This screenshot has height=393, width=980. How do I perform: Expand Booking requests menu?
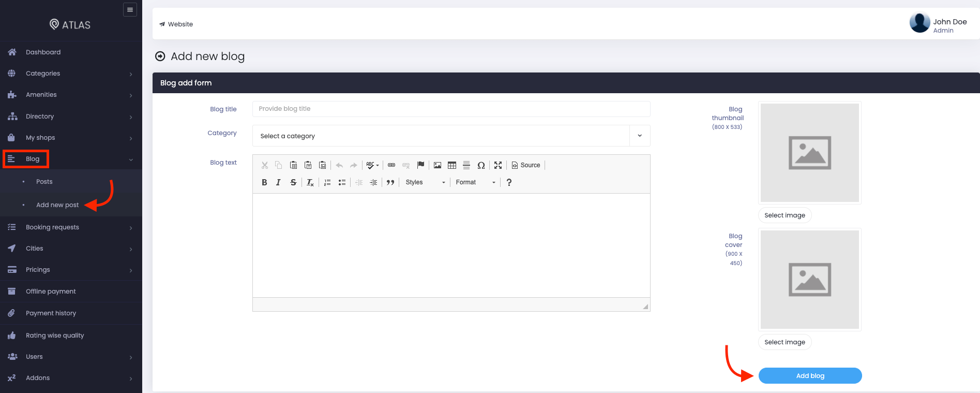[x=71, y=227]
